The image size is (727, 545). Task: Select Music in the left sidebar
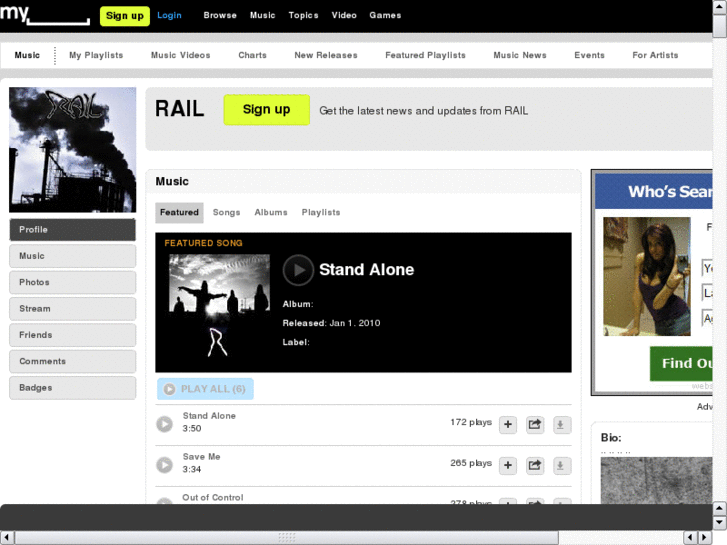pyautogui.click(x=72, y=256)
